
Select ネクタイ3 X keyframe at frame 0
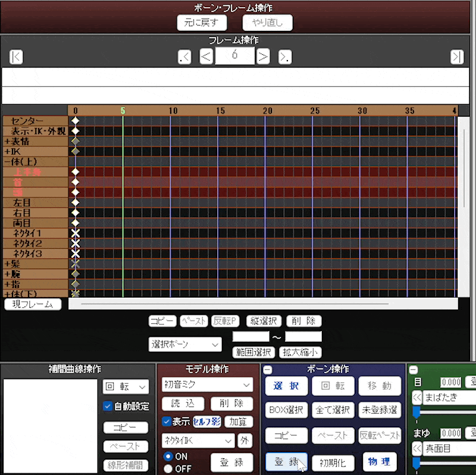[x=76, y=254]
